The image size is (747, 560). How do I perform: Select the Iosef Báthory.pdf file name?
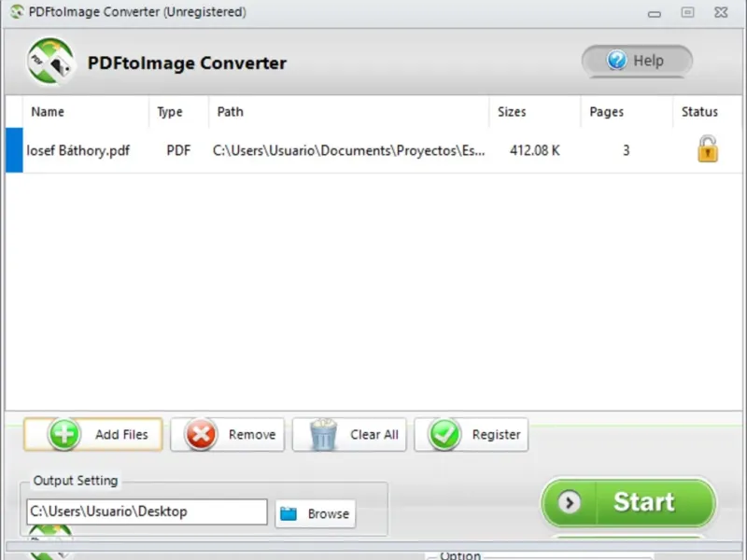pos(78,150)
